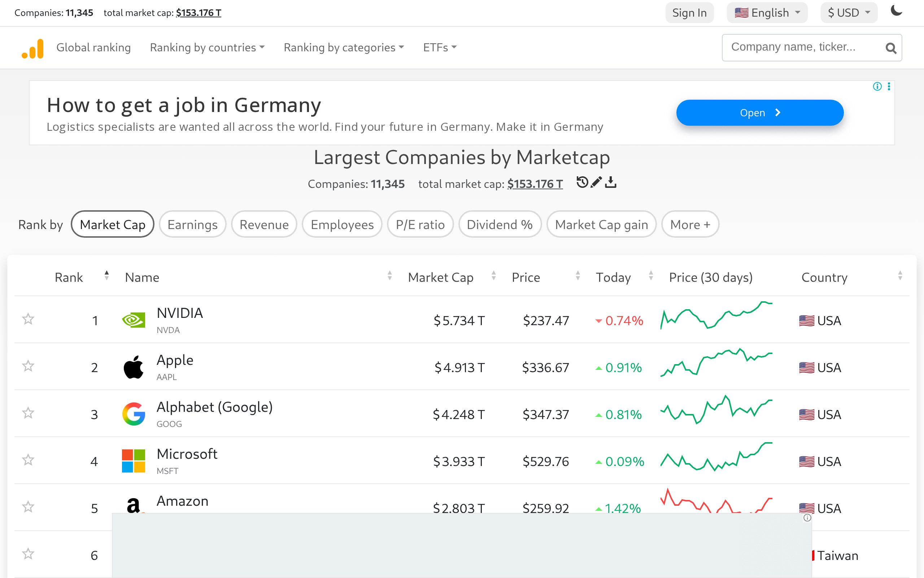Select the Revenue ranking tab
This screenshot has height=578, width=924.
click(x=264, y=224)
